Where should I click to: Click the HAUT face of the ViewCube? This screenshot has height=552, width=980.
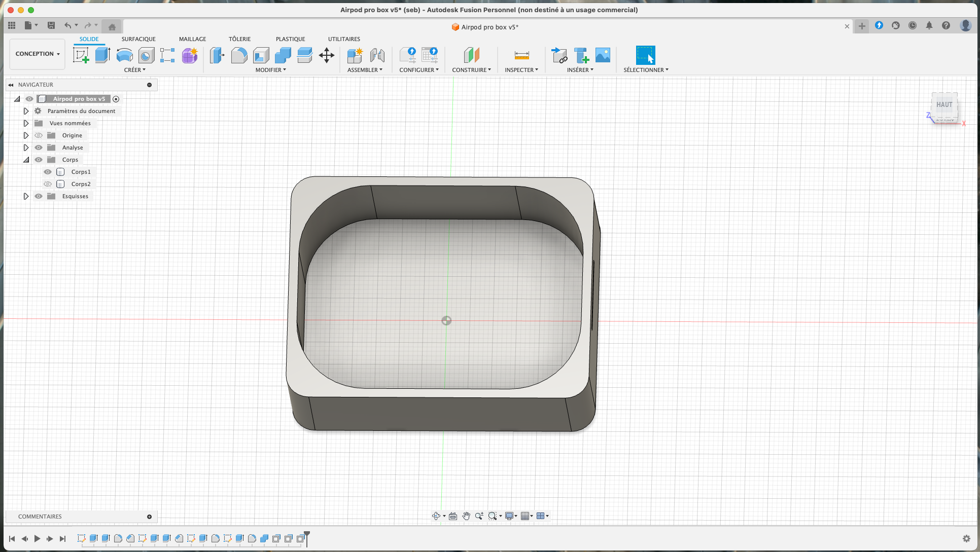pyautogui.click(x=944, y=105)
